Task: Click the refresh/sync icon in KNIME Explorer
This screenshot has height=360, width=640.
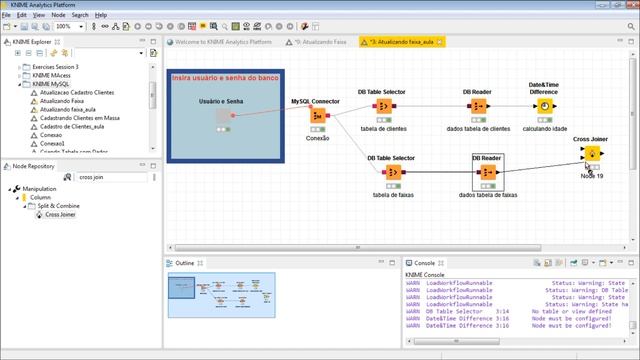Action: click(53, 53)
